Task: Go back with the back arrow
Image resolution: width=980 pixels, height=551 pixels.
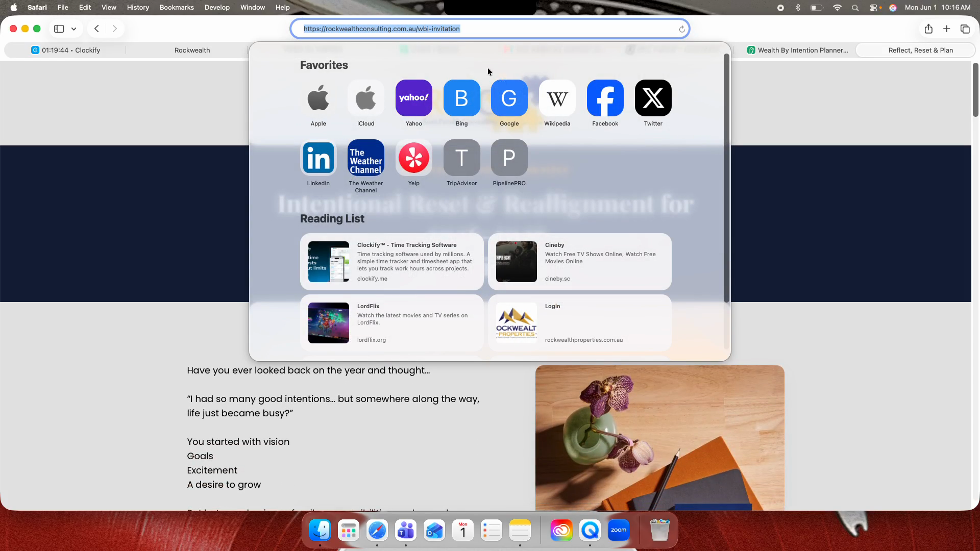Action: pos(96,29)
